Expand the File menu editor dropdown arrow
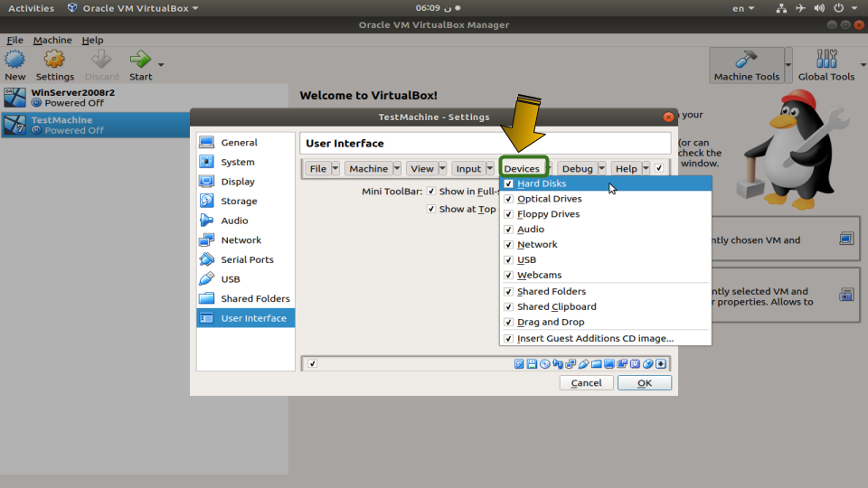This screenshot has width=868, height=488. [335, 168]
